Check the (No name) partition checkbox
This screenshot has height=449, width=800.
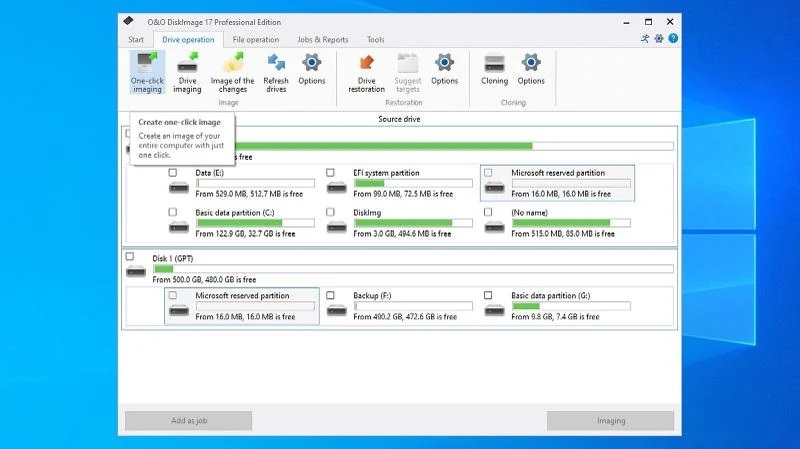488,212
